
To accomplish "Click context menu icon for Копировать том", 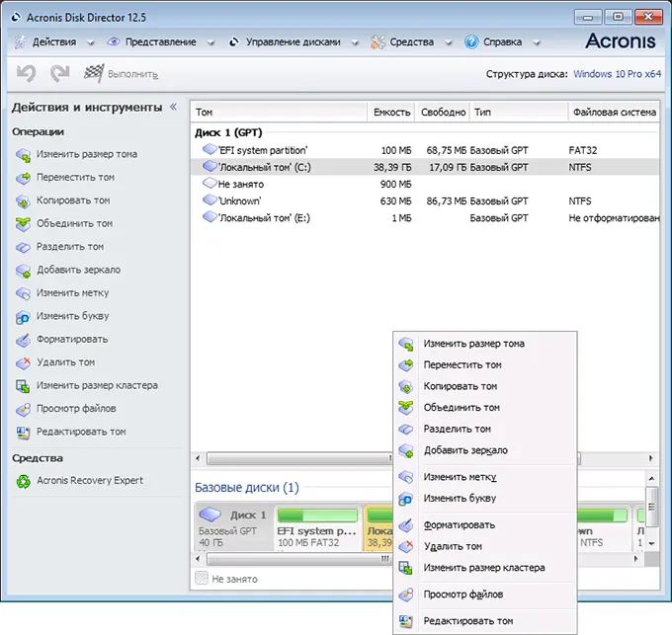I will click(x=406, y=387).
